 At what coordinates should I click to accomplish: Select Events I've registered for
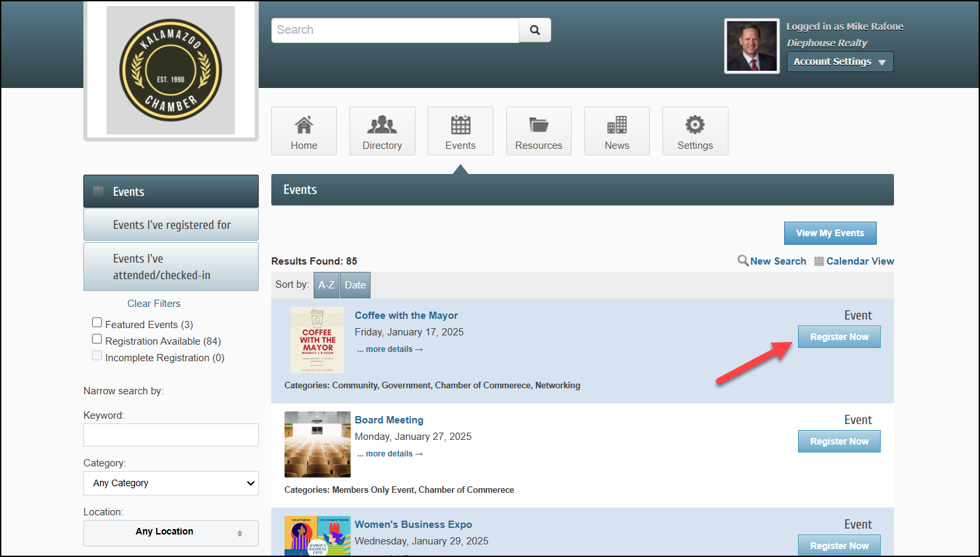click(x=171, y=225)
